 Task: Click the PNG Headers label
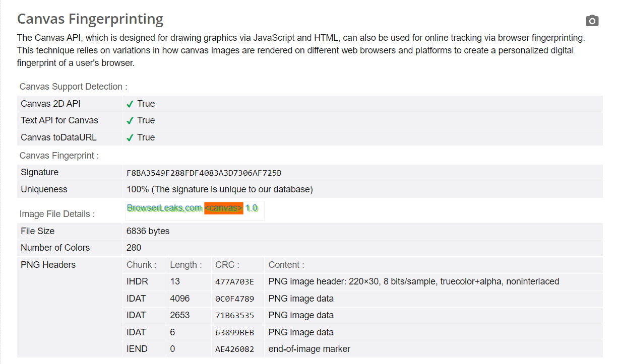click(x=48, y=265)
